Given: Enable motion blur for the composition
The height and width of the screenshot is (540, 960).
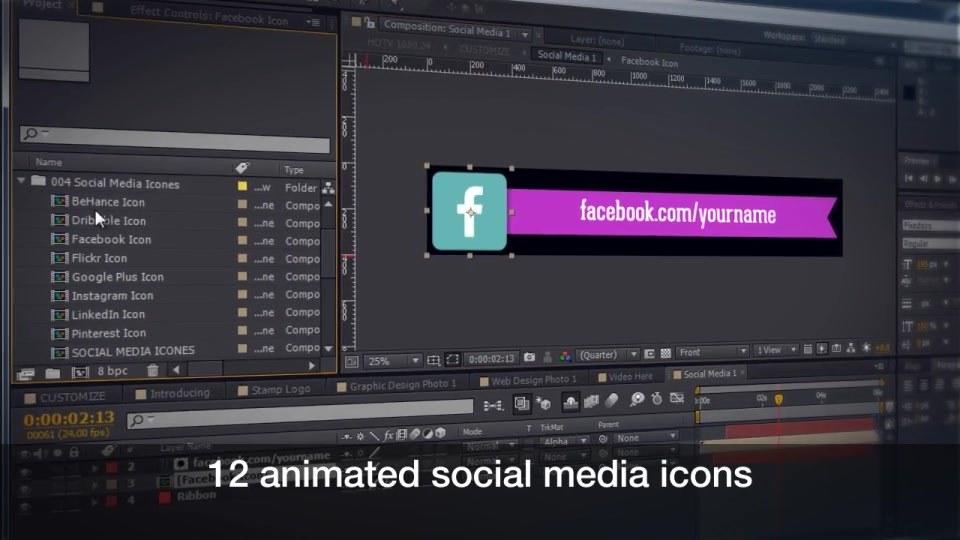Looking at the screenshot, I should pos(612,400).
